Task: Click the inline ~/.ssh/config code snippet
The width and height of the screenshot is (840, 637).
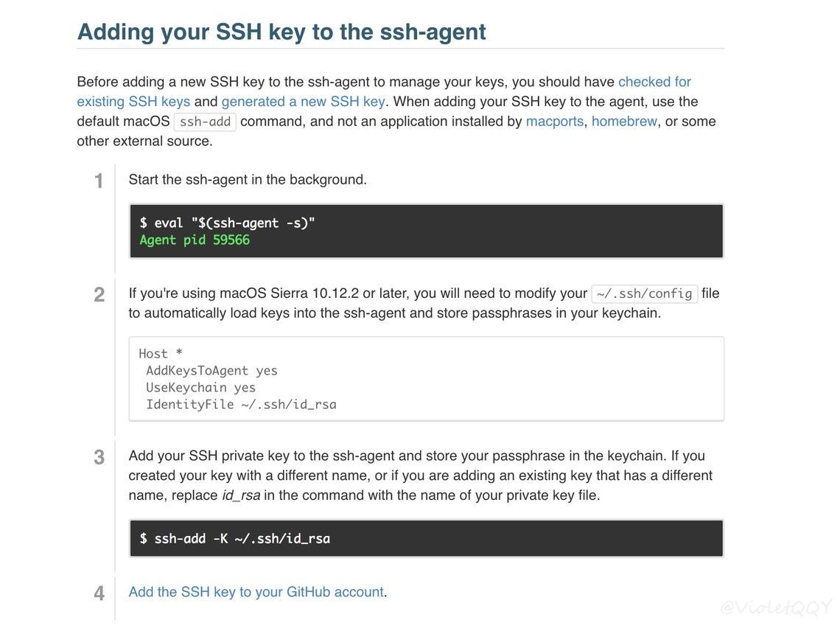Action: point(645,294)
